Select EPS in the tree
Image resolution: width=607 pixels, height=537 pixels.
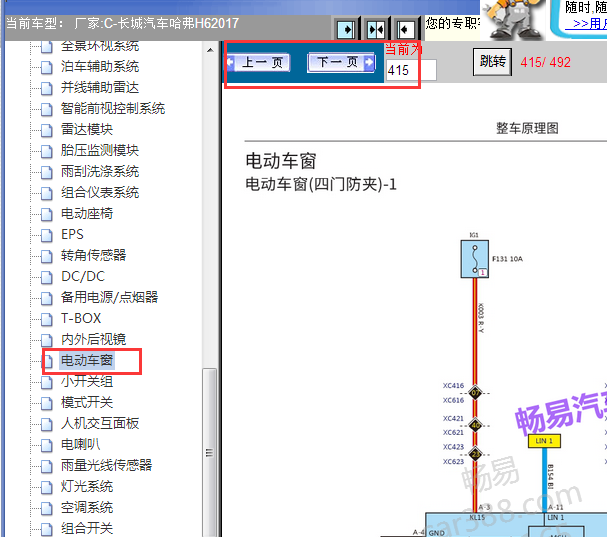coord(72,234)
